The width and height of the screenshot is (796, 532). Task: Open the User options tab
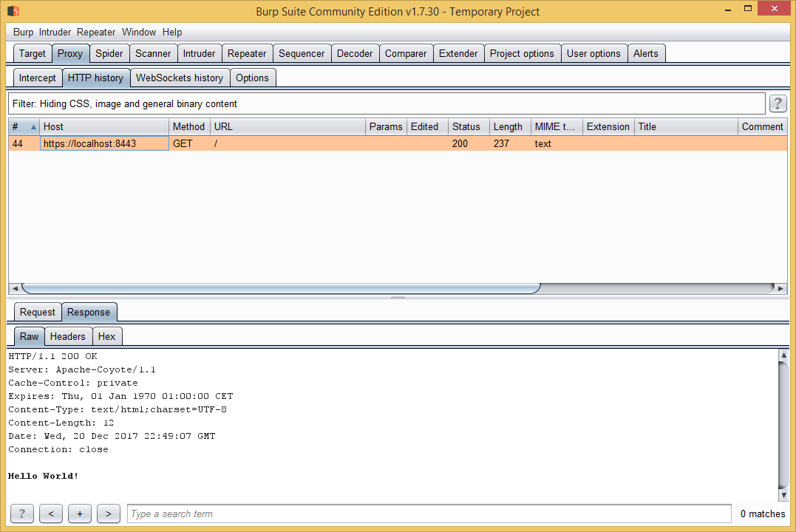[593, 53]
